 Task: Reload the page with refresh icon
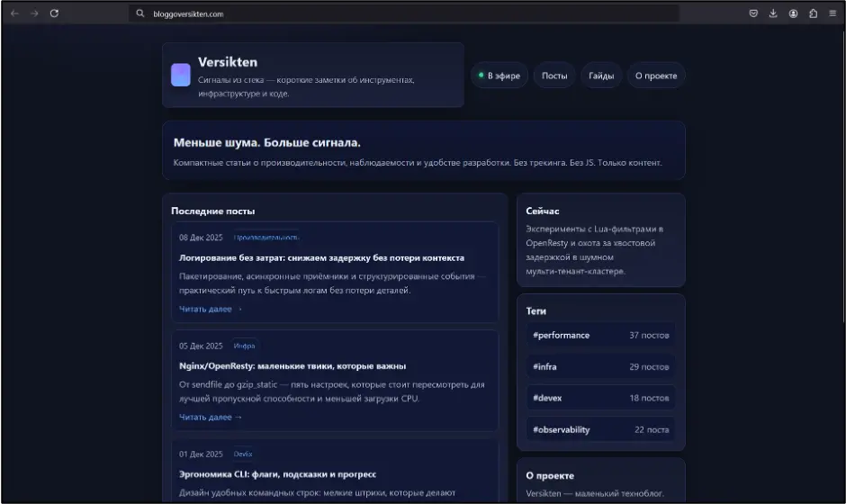[55, 13]
